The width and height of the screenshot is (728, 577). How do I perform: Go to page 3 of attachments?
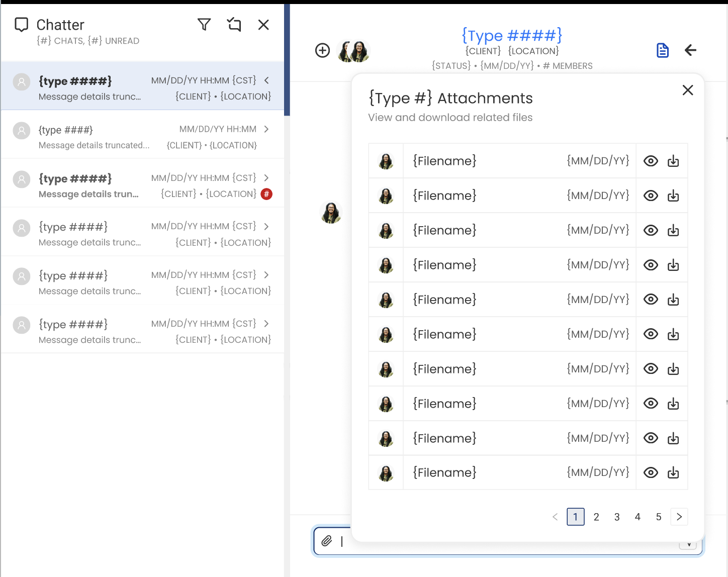coord(617,517)
